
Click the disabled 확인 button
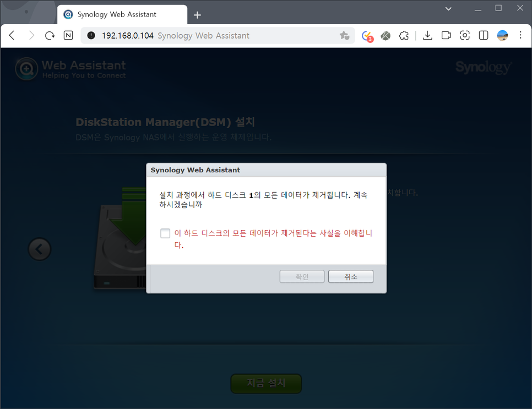pos(302,276)
